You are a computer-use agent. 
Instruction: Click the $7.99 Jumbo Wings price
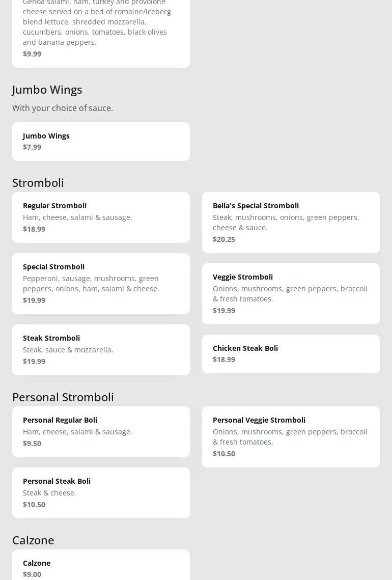32,147
